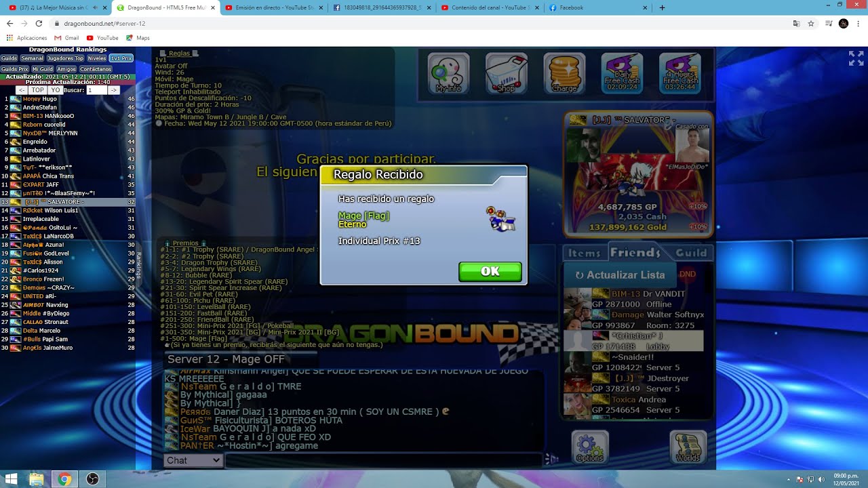
Task: Select the Guilds Prix rankings tab
Action: pyautogui.click(x=15, y=69)
